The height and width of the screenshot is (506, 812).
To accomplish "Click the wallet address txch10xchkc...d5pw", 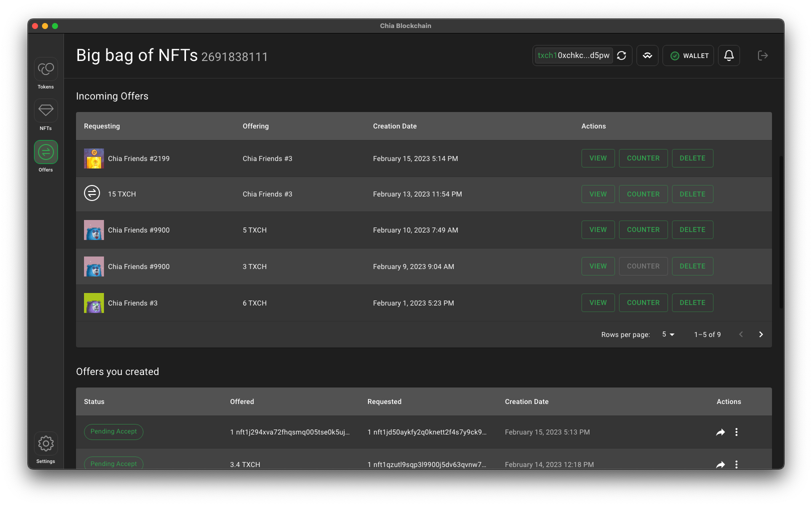I will point(573,55).
